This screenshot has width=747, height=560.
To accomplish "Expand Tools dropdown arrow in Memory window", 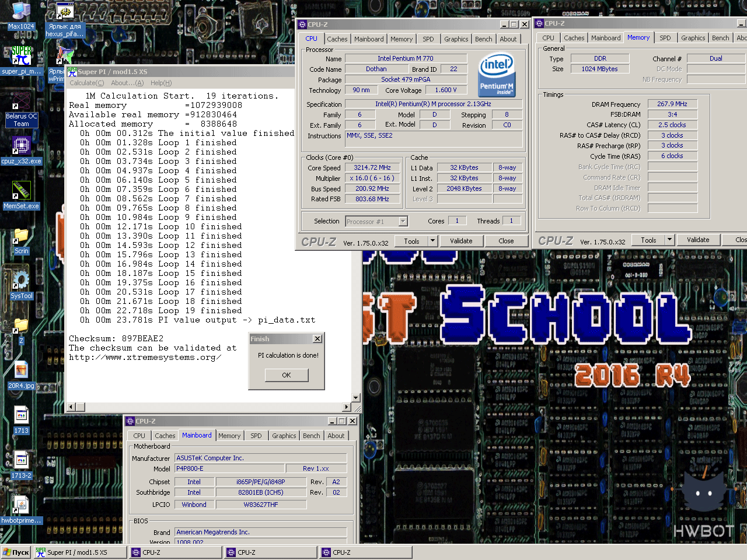I will (669, 240).
